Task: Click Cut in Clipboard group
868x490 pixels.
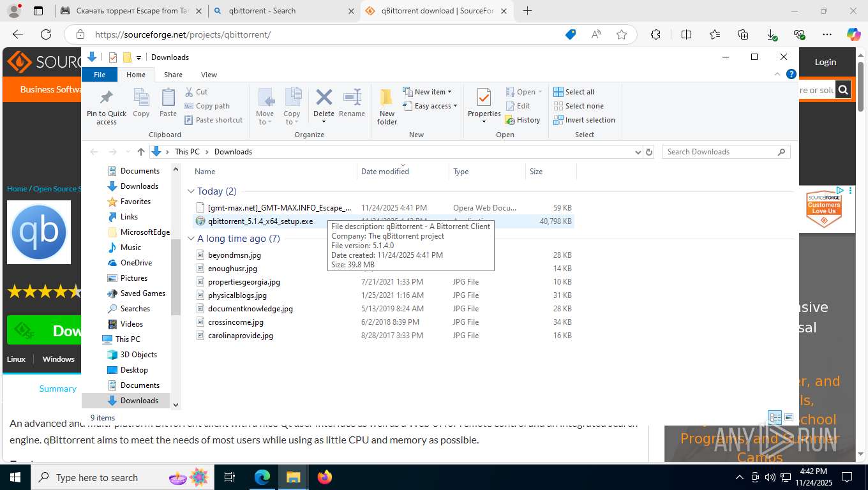Action: click(x=196, y=92)
